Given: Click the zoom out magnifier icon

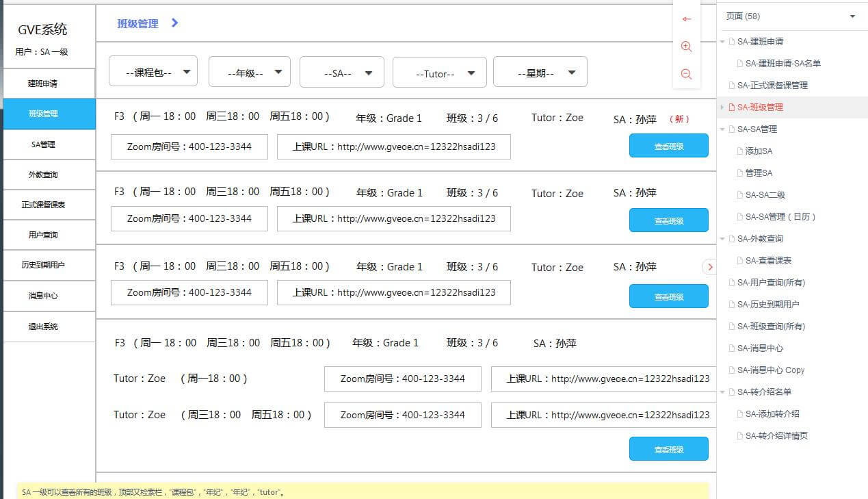Looking at the screenshot, I should pyautogui.click(x=687, y=74).
